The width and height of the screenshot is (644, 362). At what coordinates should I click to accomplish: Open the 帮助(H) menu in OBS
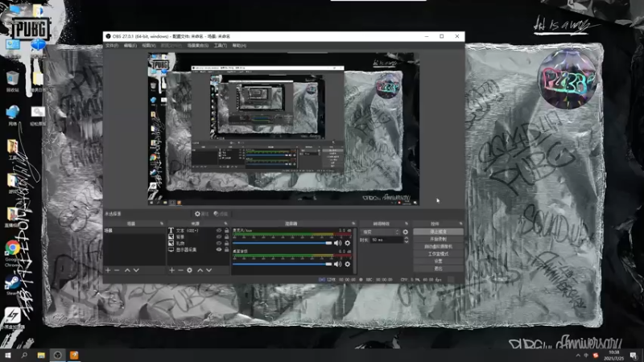pos(239,46)
